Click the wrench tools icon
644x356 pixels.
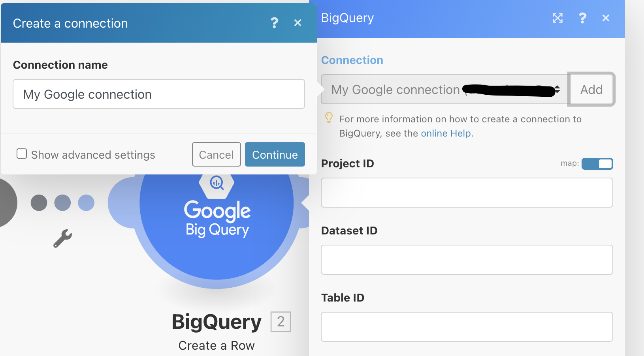click(62, 238)
